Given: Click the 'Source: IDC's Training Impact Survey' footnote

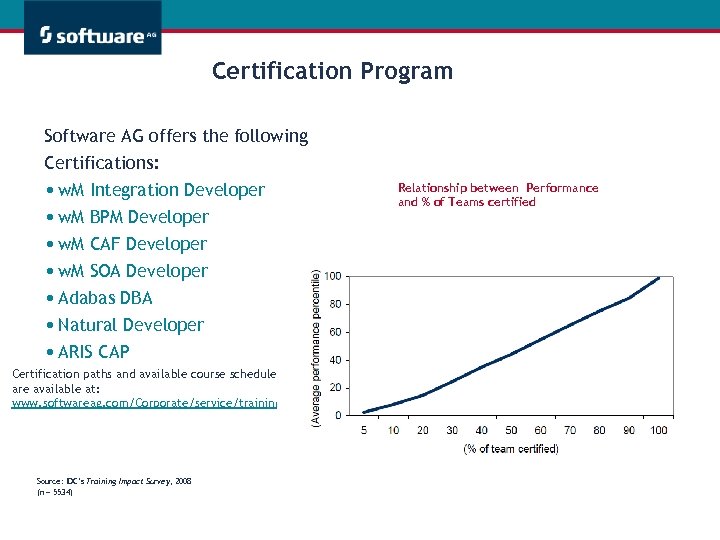Looking at the screenshot, I should click(x=114, y=481).
